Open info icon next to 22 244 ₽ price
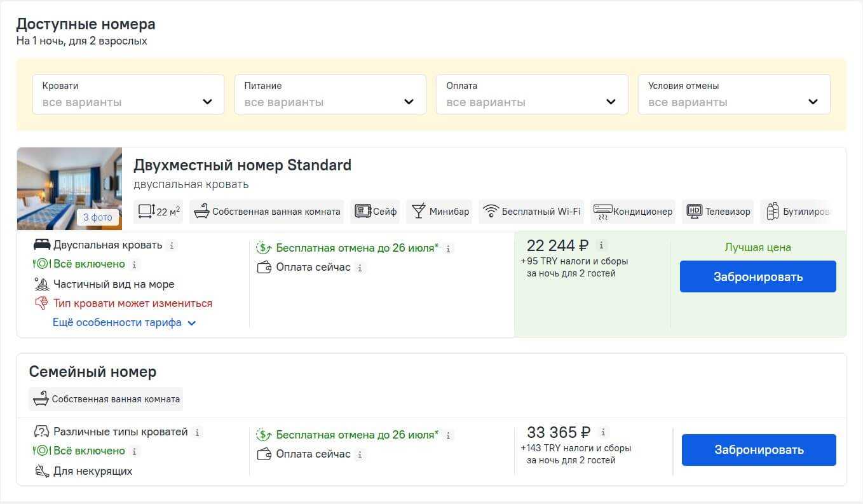863x504 pixels. coord(602,245)
